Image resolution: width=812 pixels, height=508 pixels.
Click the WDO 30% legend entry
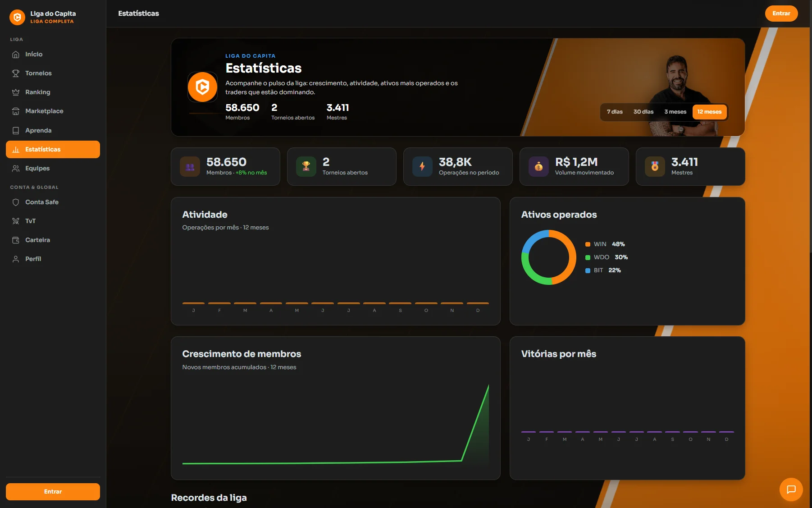tap(607, 257)
